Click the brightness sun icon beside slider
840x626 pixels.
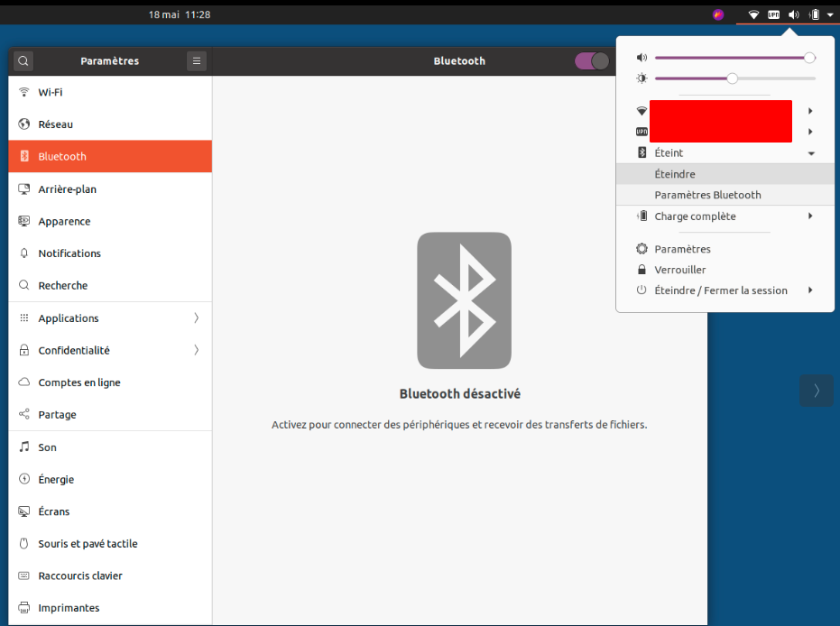coord(642,78)
